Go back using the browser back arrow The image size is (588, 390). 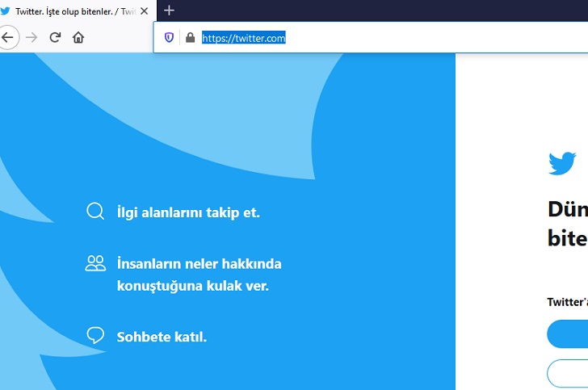tap(7, 37)
